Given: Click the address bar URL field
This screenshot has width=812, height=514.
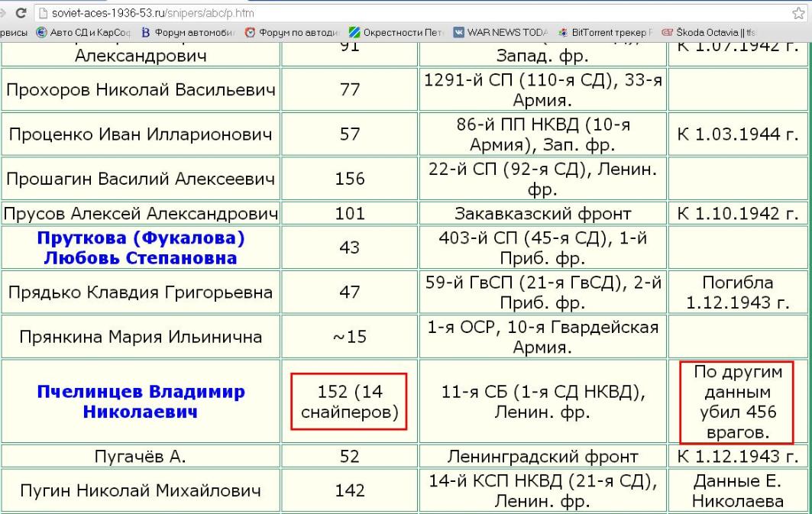Looking at the screenshot, I should (382, 14).
